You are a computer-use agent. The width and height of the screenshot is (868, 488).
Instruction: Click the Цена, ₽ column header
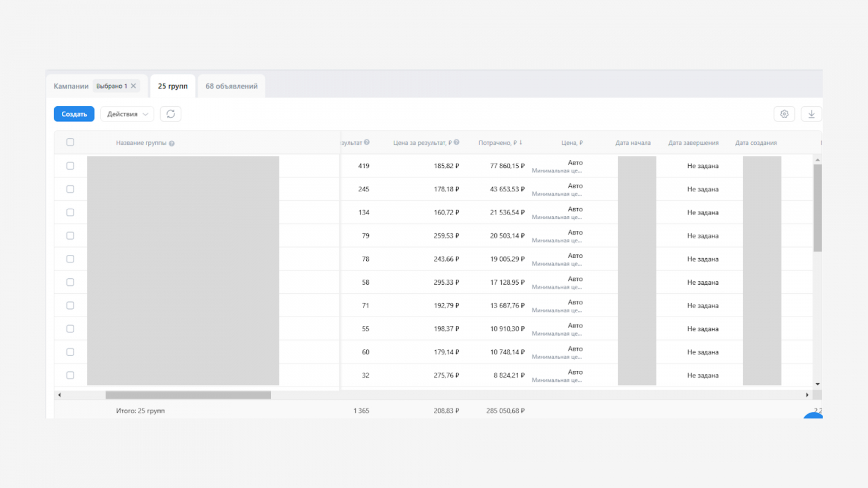pyautogui.click(x=572, y=143)
